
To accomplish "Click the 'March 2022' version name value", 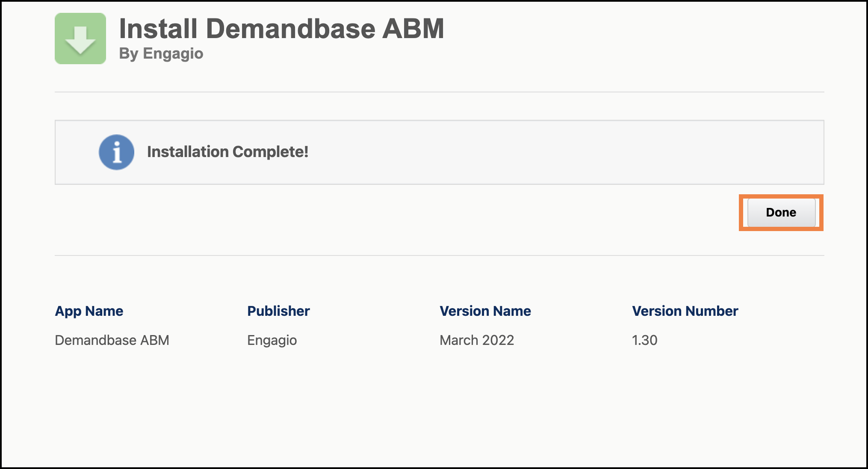I will click(477, 340).
